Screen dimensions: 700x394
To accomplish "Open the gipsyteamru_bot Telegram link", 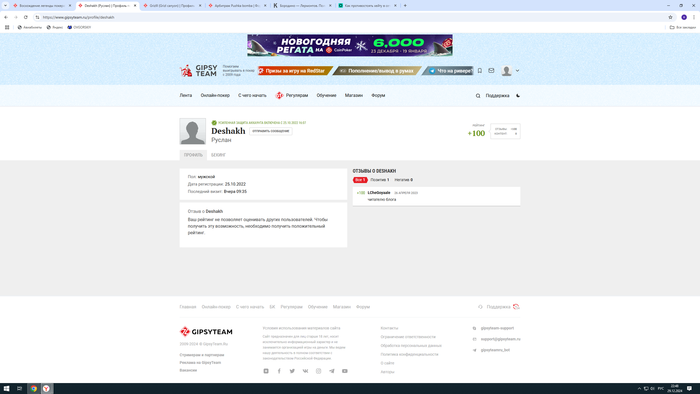I will point(495,350).
